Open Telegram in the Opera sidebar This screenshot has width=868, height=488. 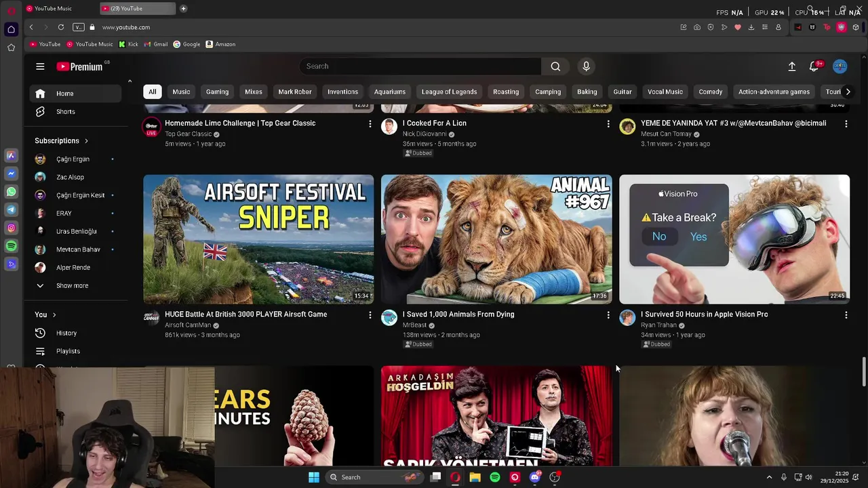(x=11, y=210)
